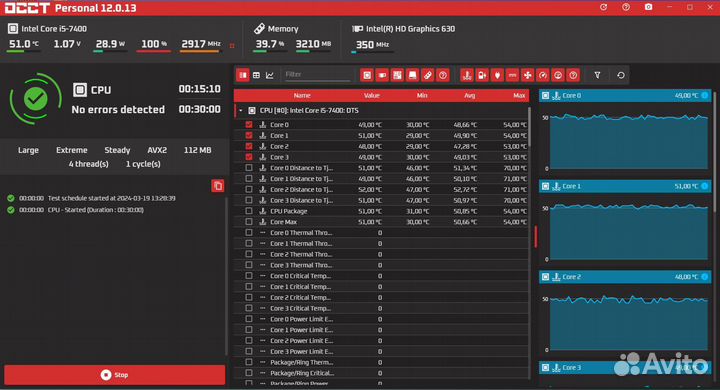Toggle the blue circle on Core 2 graph
This screenshot has width=720, height=390.
tap(704, 277)
